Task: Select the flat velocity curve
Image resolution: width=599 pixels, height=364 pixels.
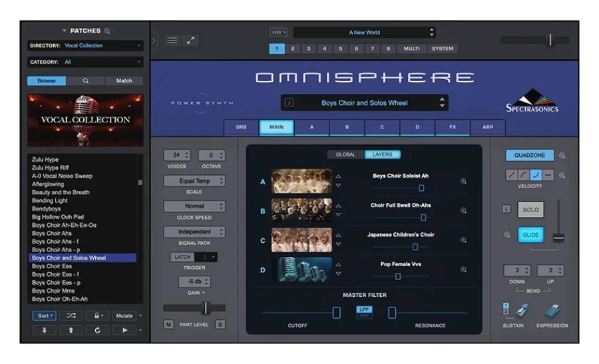Action: [548, 175]
